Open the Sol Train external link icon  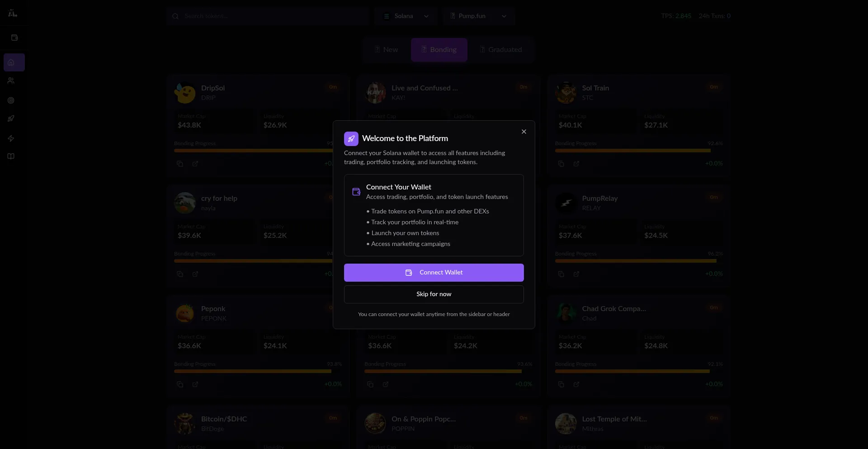(576, 164)
